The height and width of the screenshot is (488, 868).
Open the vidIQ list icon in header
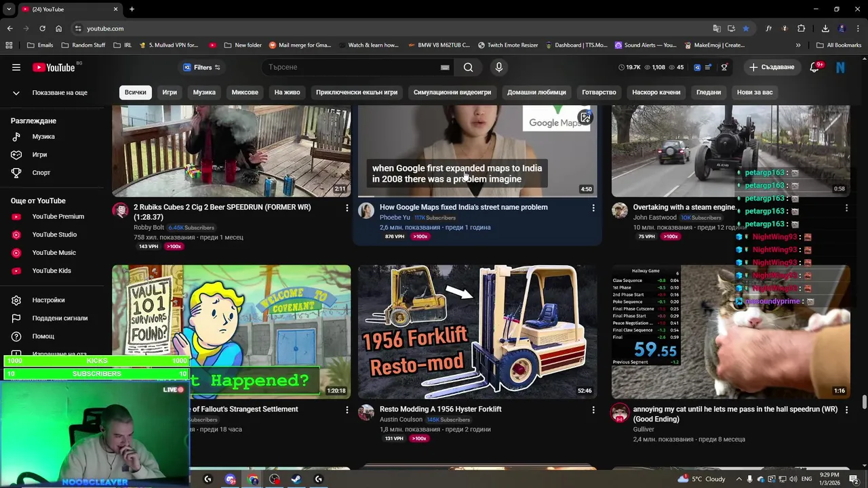coord(708,67)
